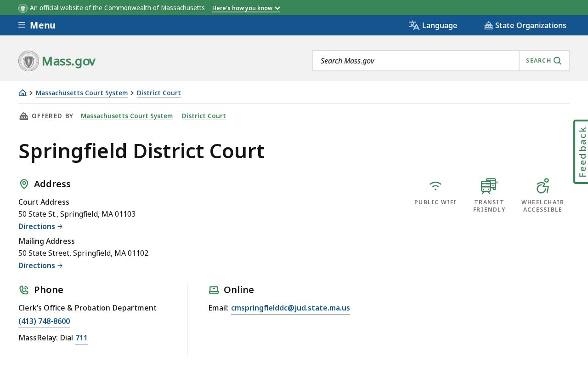Screen dimensions: 588x368
Task: Open the Language menu
Action: point(433,25)
